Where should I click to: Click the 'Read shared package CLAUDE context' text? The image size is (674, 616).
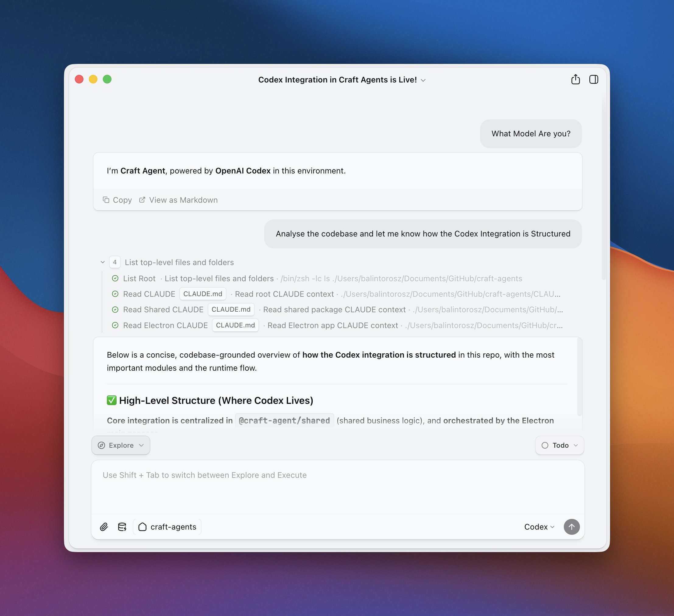pos(334,310)
